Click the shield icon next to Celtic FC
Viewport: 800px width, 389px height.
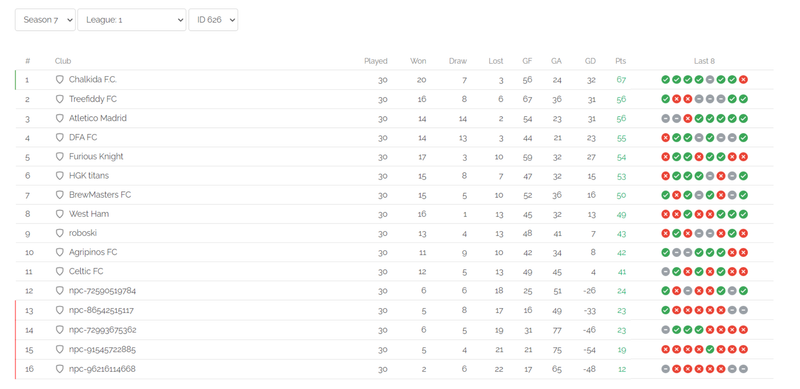60,272
